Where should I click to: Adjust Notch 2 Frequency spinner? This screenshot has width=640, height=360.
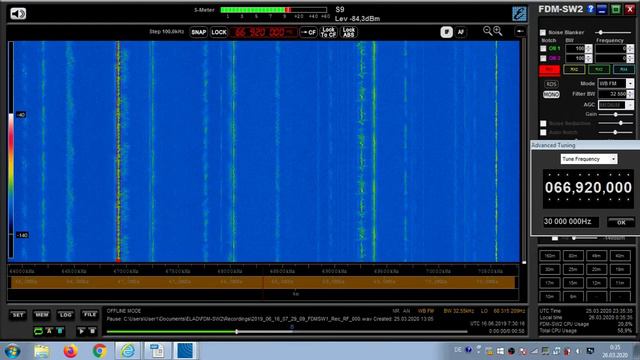click(x=630, y=58)
